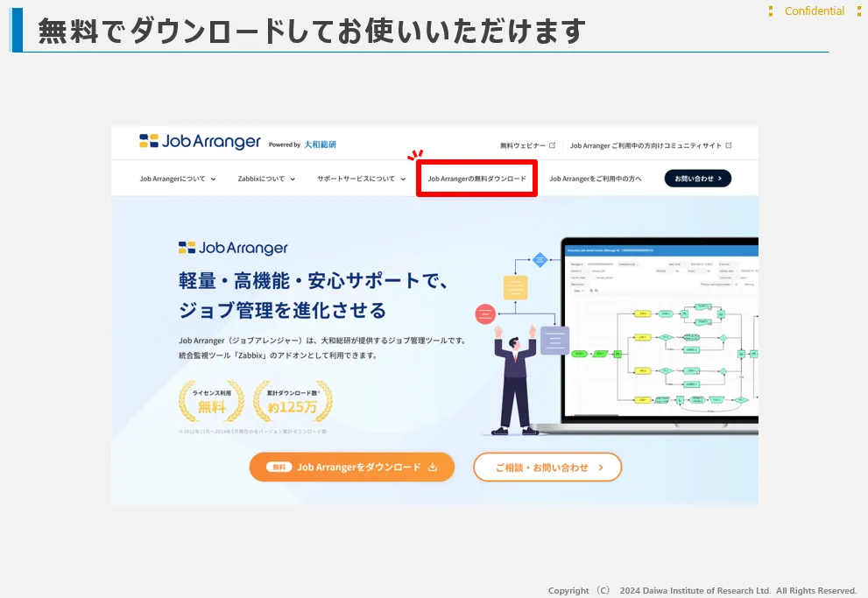
Task: Click the dark お問い合わせ button
Action: tap(697, 178)
